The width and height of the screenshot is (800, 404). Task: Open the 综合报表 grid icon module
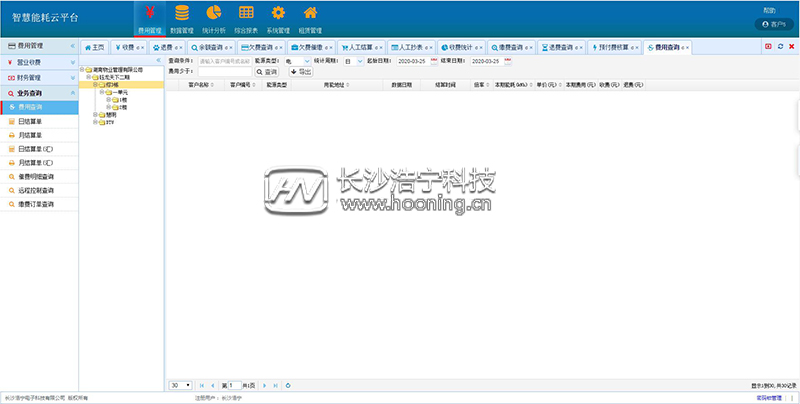(x=246, y=17)
